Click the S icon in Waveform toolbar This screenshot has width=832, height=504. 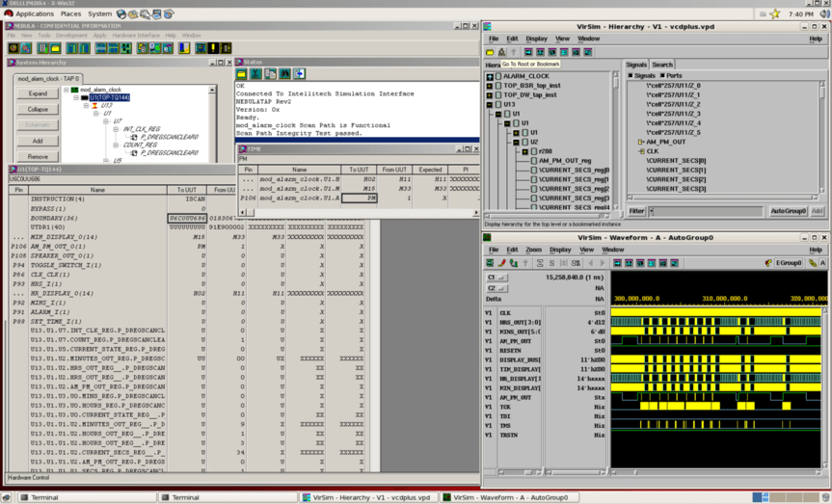551,263
